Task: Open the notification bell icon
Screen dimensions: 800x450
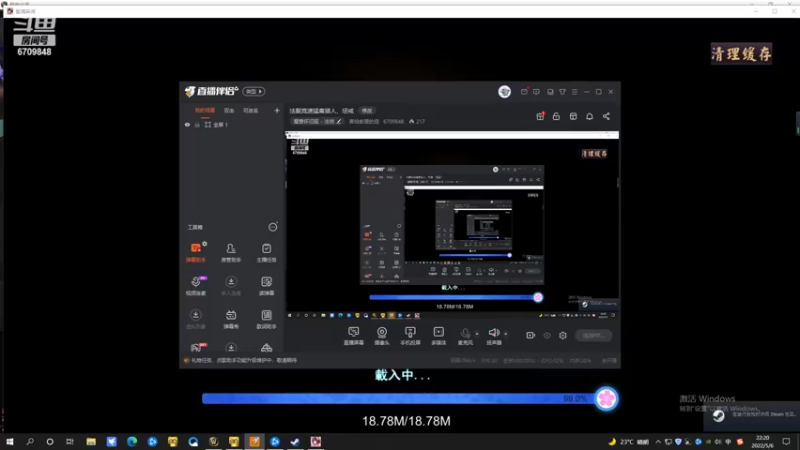Action: coord(589,116)
